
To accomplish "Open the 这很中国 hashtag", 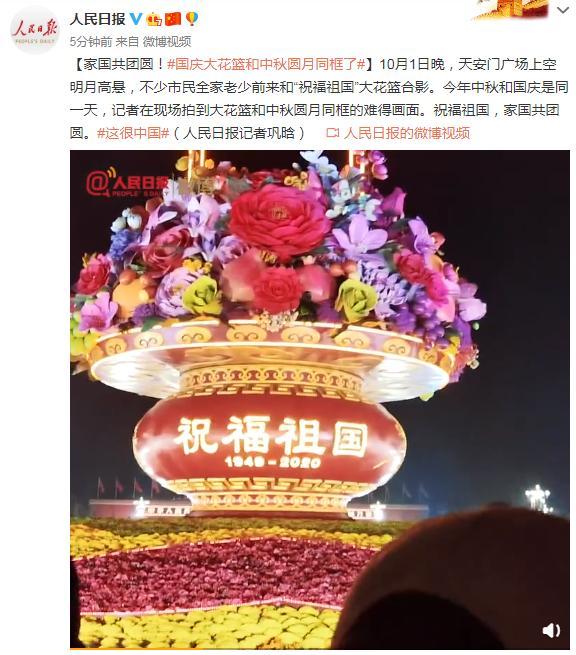I will click(x=133, y=133).
